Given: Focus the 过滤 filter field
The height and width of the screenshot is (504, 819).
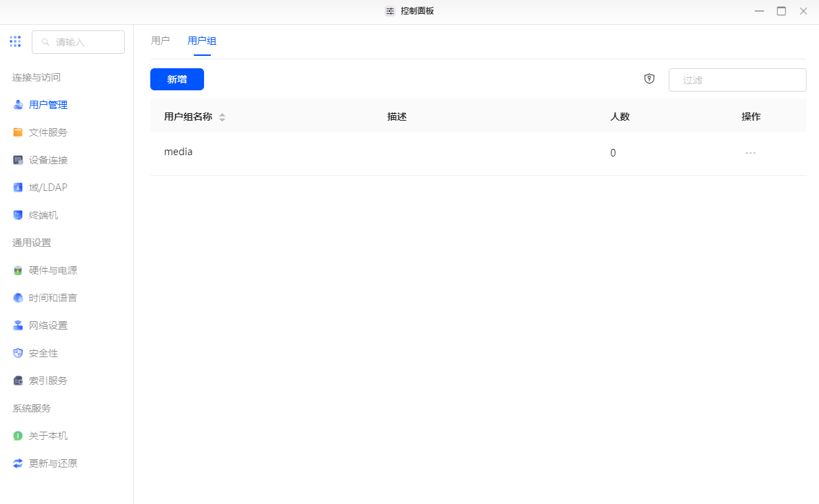Looking at the screenshot, I should pyautogui.click(x=738, y=80).
